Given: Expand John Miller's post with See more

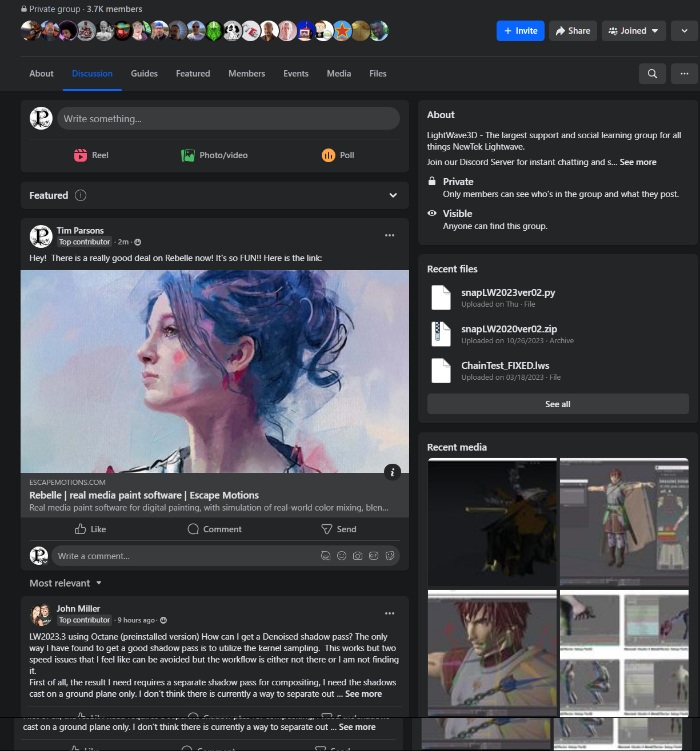Looking at the screenshot, I should point(363,694).
